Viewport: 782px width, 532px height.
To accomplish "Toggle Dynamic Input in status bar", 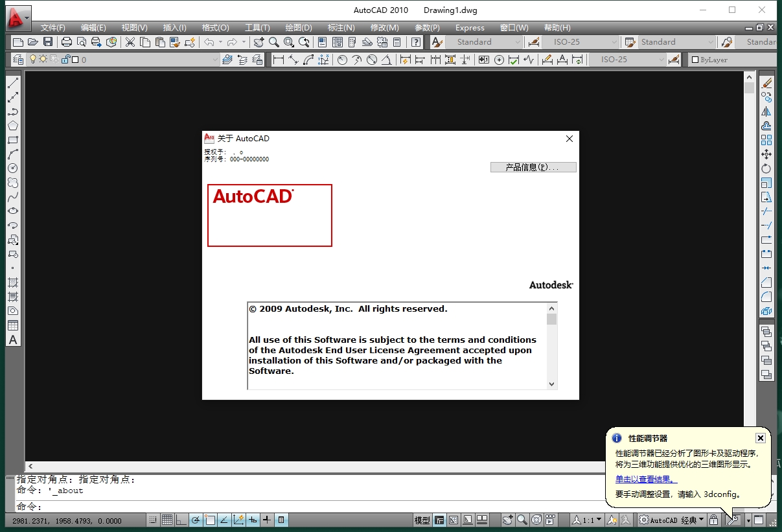I will (253, 520).
